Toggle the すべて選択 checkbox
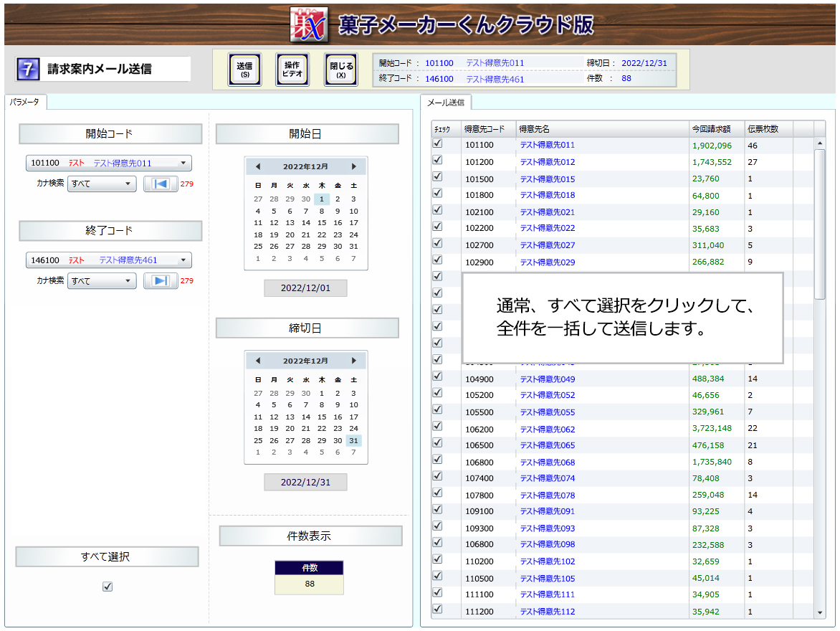Screen dimensions: 840x631 pos(108,587)
